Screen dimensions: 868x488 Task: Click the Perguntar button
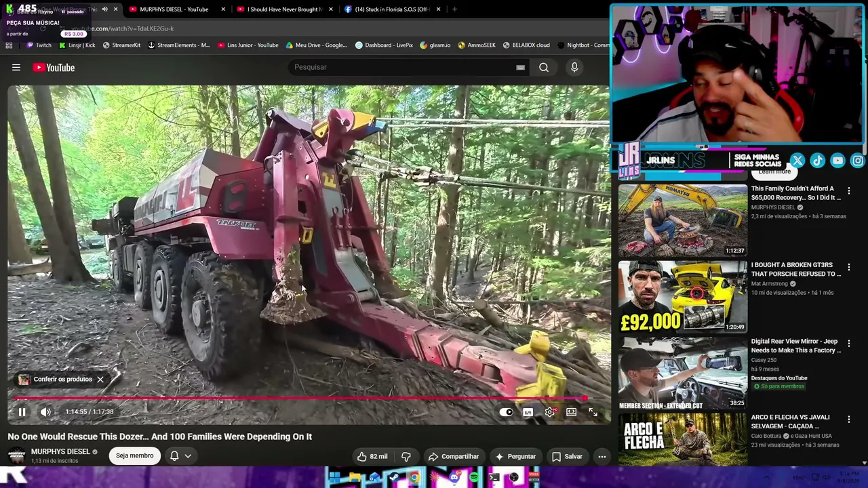point(516,456)
